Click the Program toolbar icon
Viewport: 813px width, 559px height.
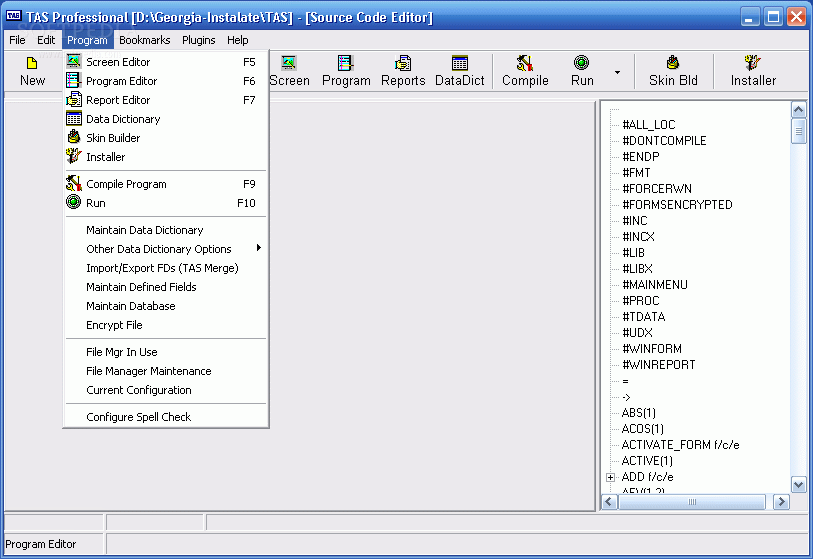[x=346, y=72]
